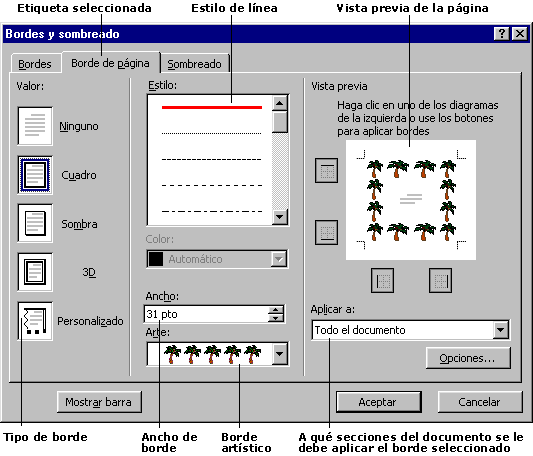Toggle the right border button in preview
The height and width of the screenshot is (456, 533).
click(x=441, y=281)
